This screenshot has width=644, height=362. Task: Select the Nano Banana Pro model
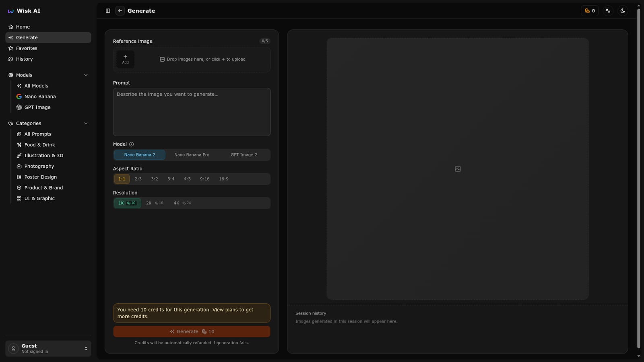coord(192,155)
